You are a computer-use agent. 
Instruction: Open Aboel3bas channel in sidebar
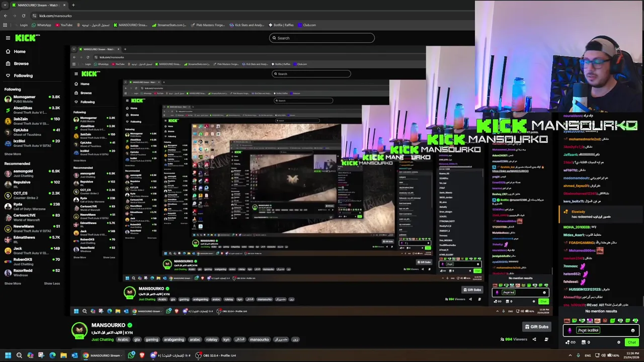[x=32, y=110]
